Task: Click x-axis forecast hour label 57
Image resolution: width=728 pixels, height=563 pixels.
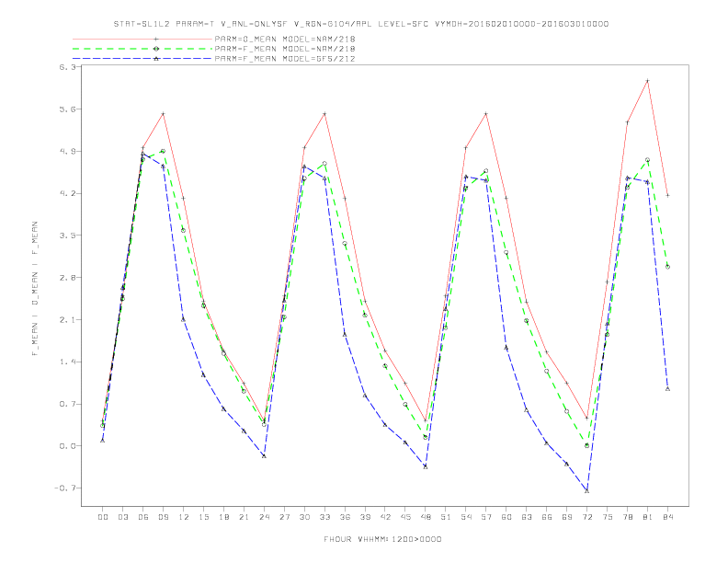Action: tap(486, 517)
